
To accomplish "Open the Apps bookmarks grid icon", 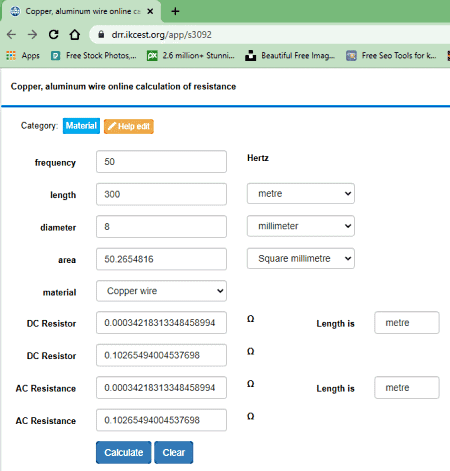I will click(x=11, y=55).
